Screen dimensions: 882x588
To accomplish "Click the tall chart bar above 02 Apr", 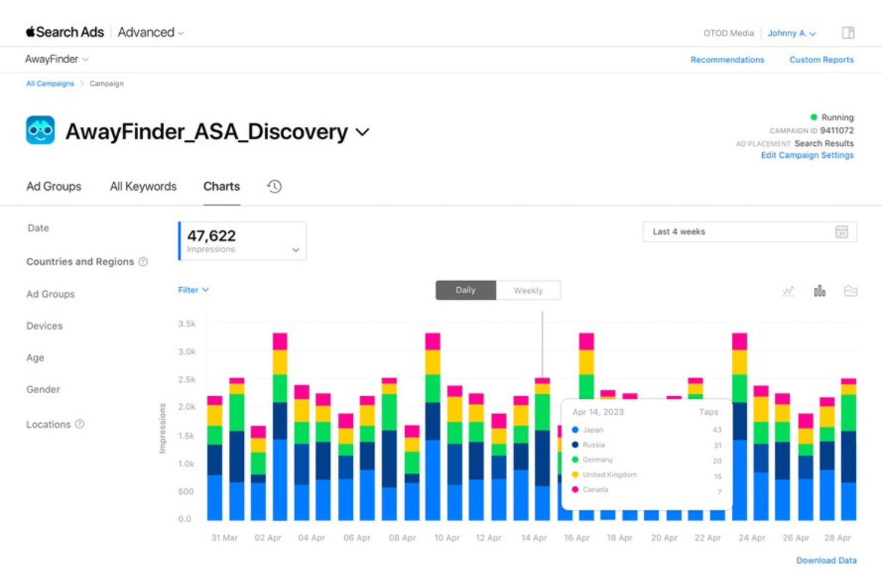I will pyautogui.click(x=280, y=427).
